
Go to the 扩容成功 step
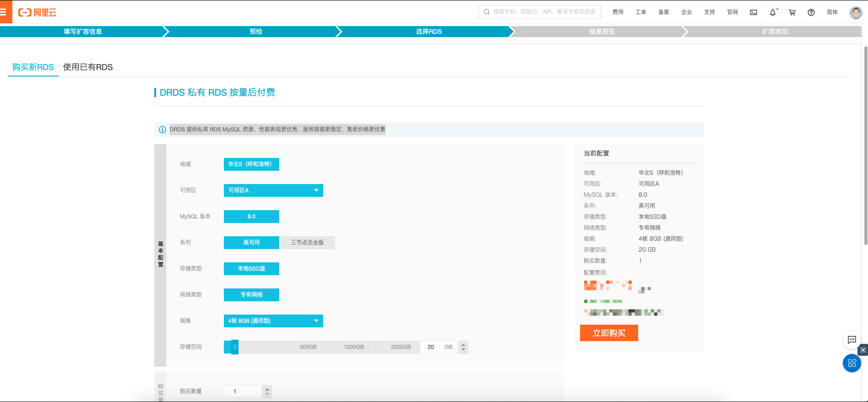[x=775, y=32]
